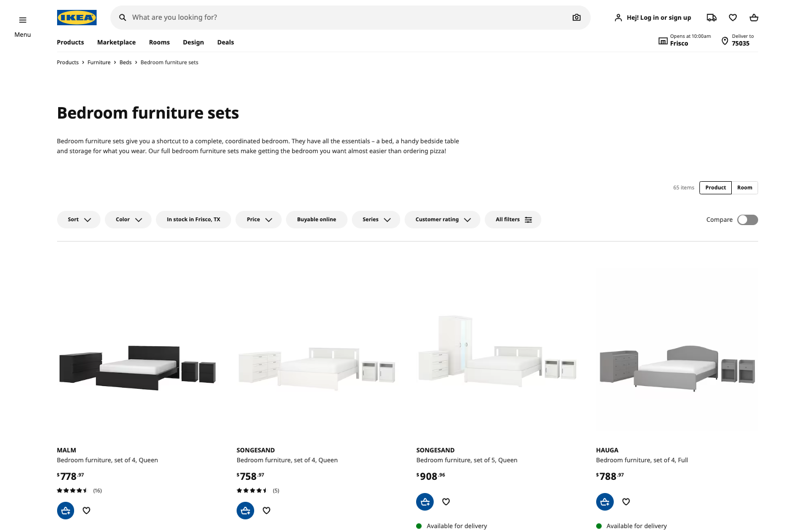Add SONGESAND set of 4 to bag
Viewport: 796px width, 532px height.
click(x=245, y=511)
